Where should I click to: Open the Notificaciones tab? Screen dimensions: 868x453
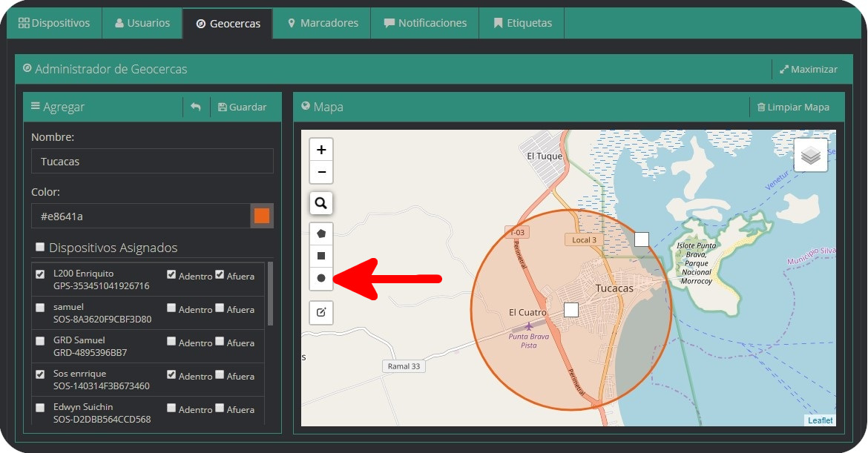tap(425, 23)
